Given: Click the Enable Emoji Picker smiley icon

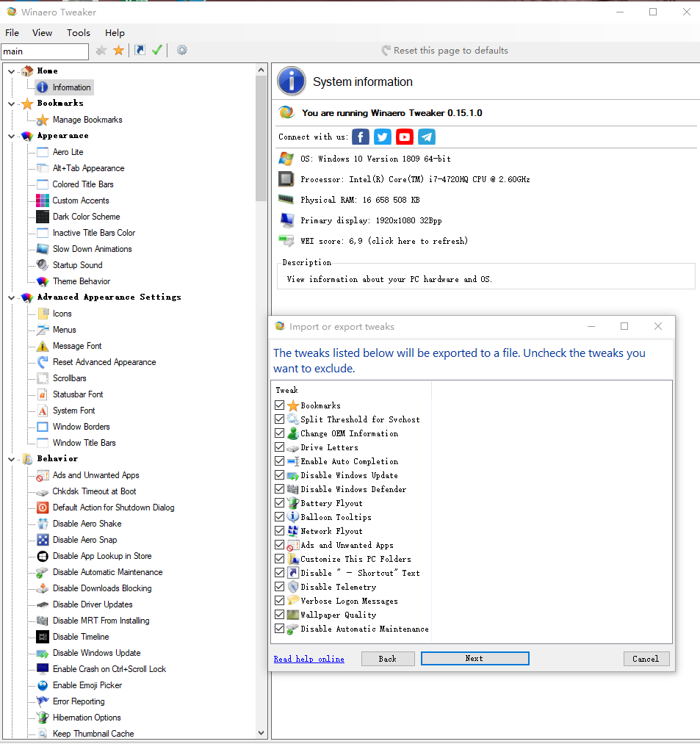Looking at the screenshot, I should click(x=43, y=685).
